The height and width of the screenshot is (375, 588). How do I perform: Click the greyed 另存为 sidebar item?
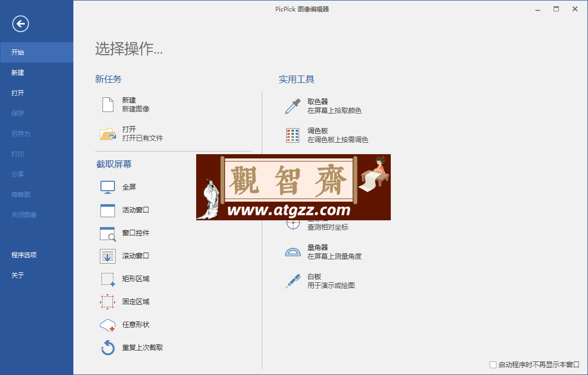pos(37,133)
